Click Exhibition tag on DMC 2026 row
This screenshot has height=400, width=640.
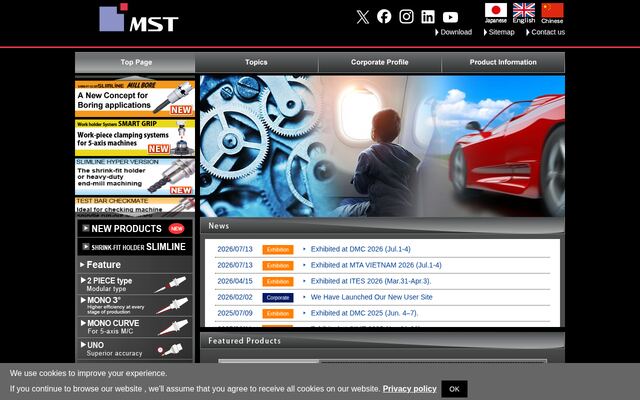point(278,249)
